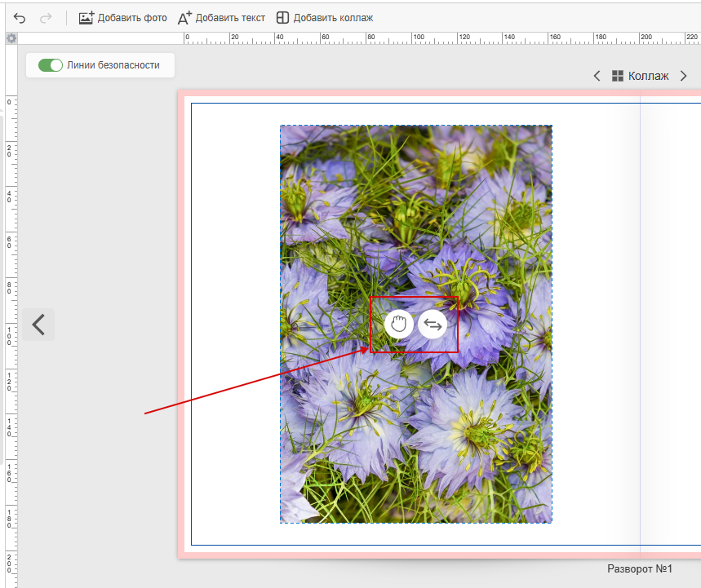Switch to the next collage layout
The width and height of the screenshot is (701, 588).
click(683, 76)
